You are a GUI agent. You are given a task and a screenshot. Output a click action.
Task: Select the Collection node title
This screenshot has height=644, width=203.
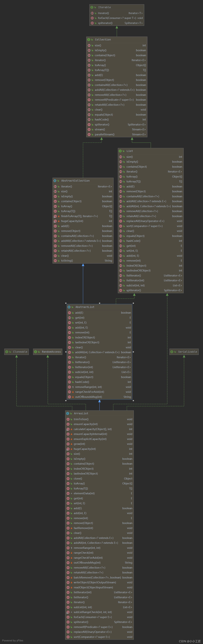(103, 39)
